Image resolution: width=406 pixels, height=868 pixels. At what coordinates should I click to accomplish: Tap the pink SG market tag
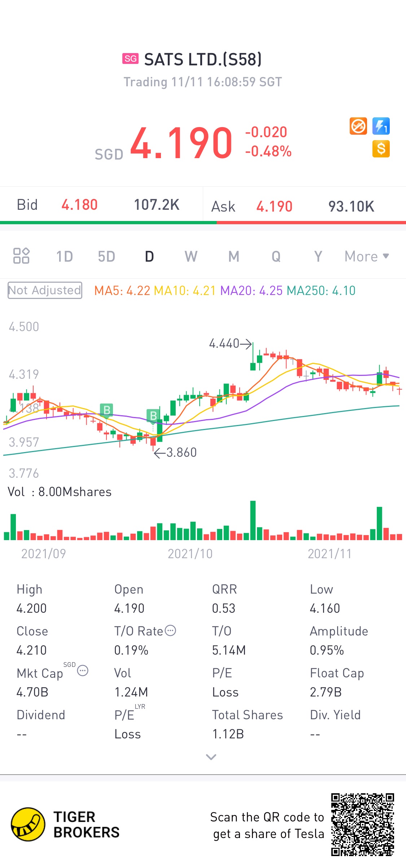point(131,58)
